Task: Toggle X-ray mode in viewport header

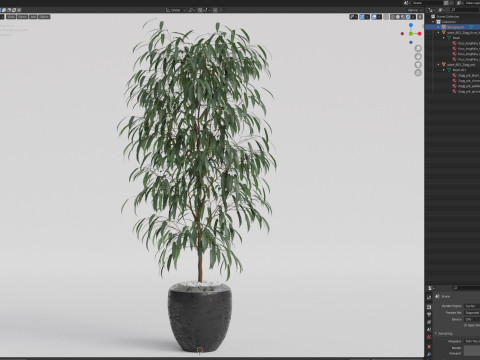Action: pos(386,17)
